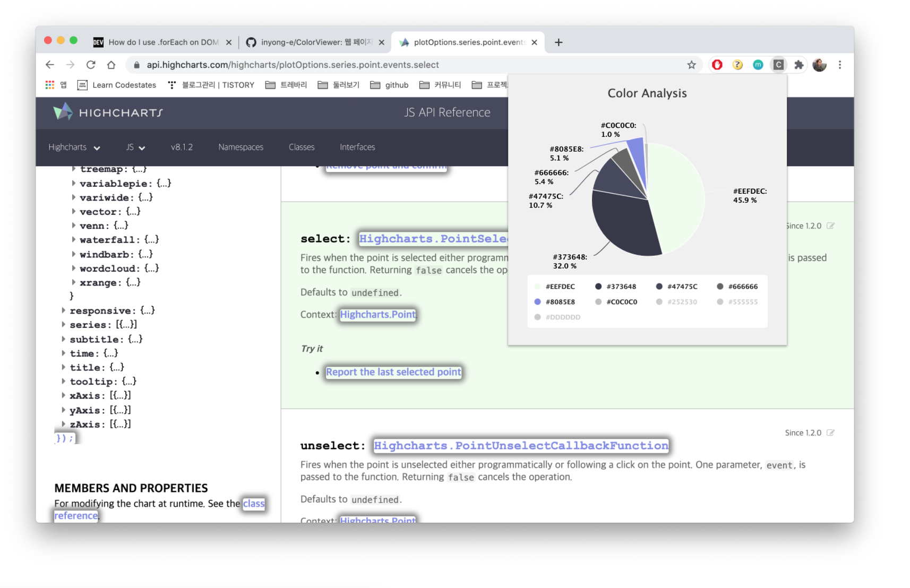
Task: Enable the hidden #DDDDDD legend item
Action: click(x=557, y=317)
